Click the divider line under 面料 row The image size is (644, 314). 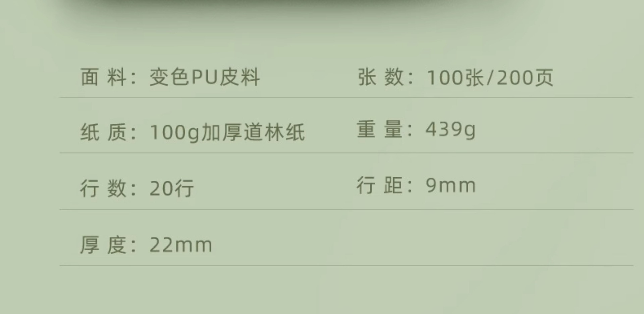tap(346, 98)
